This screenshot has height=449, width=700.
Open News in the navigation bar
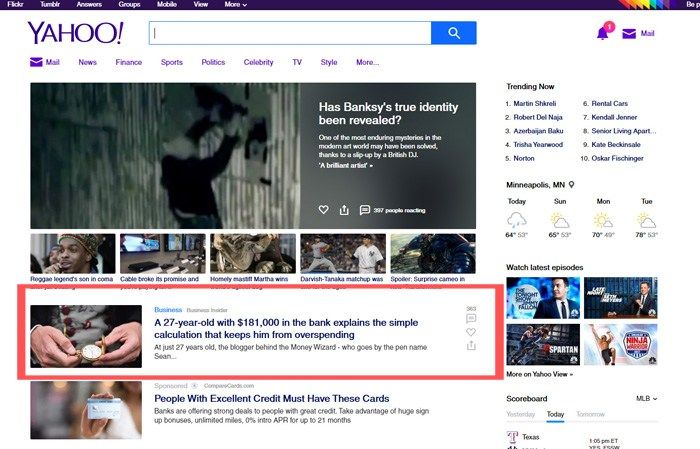88,62
